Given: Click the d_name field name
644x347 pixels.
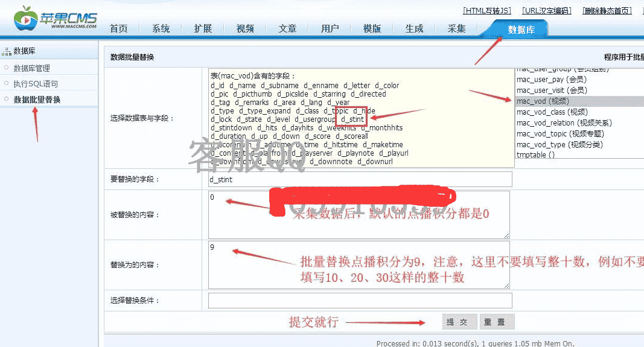Looking at the screenshot, I should pos(242,86).
